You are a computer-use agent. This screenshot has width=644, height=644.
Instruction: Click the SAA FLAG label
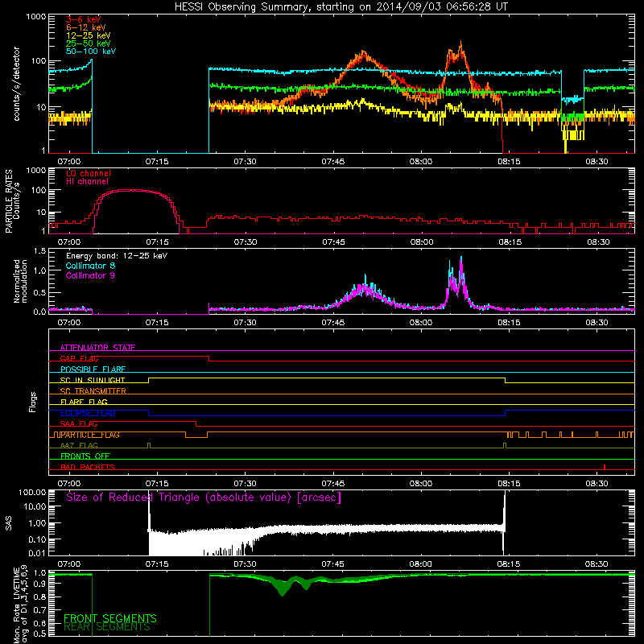pos(79,424)
